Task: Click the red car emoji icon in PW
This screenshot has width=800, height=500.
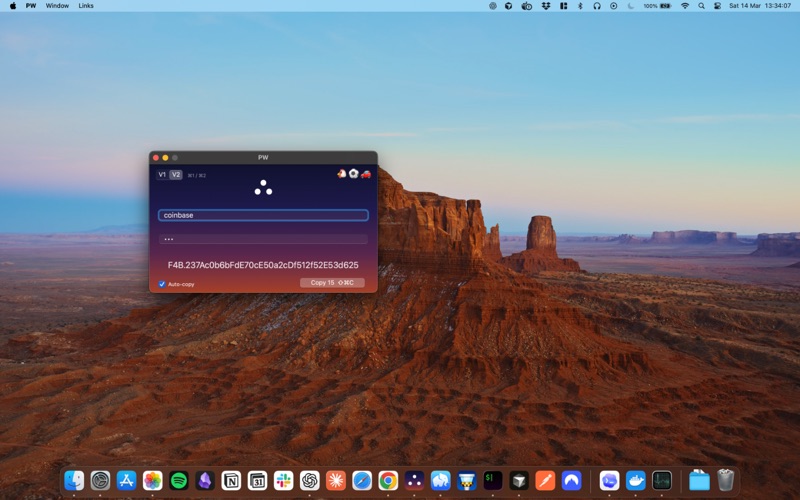Action: [365, 174]
